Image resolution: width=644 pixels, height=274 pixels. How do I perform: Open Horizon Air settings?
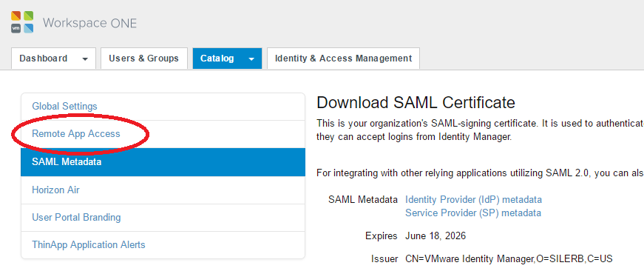click(163, 190)
